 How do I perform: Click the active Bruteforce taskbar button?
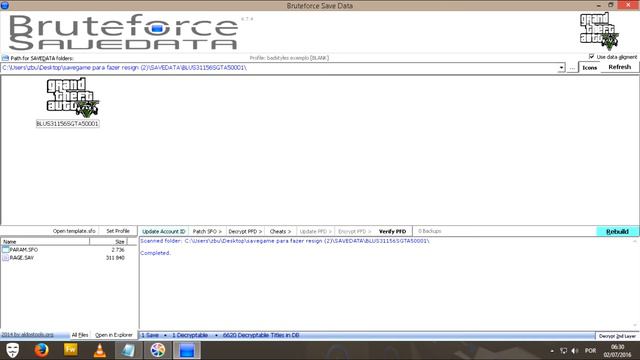pos(187,350)
